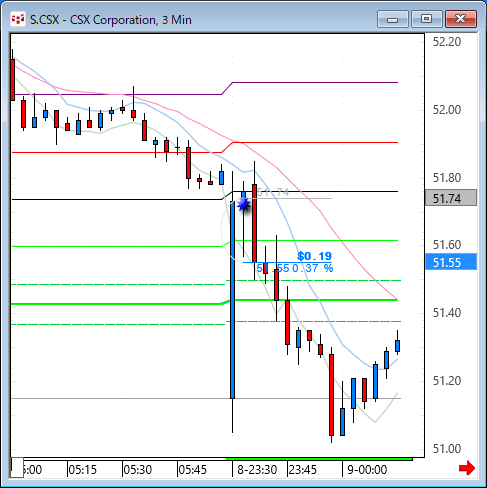This screenshot has width=487, height=488.
Task: Click the 51.80 price scale value
Action: (447, 178)
